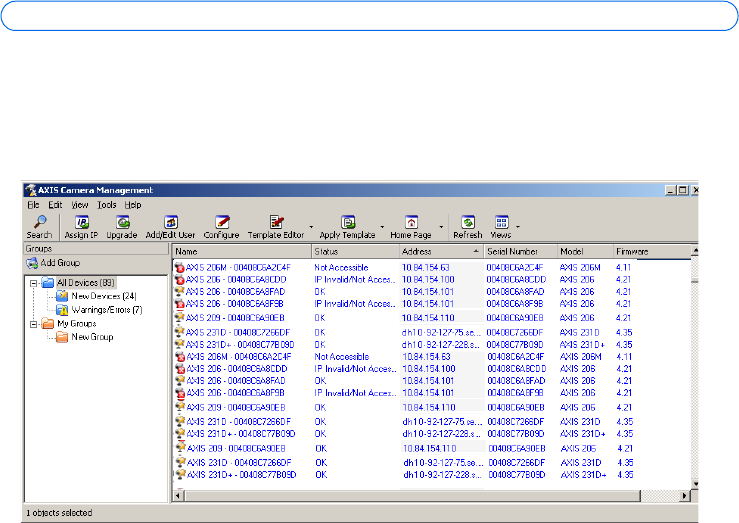739x523 pixels.
Task: Click the horizontal scrollbar right arrow
Action: pos(686,496)
